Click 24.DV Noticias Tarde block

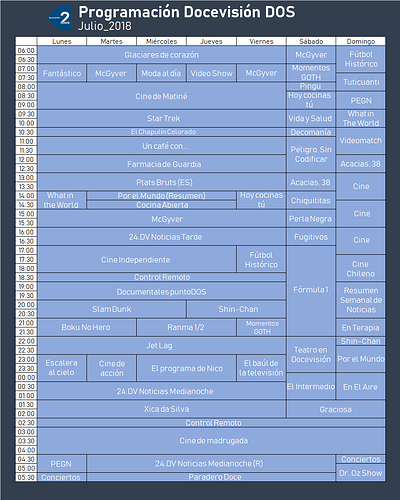(161, 237)
